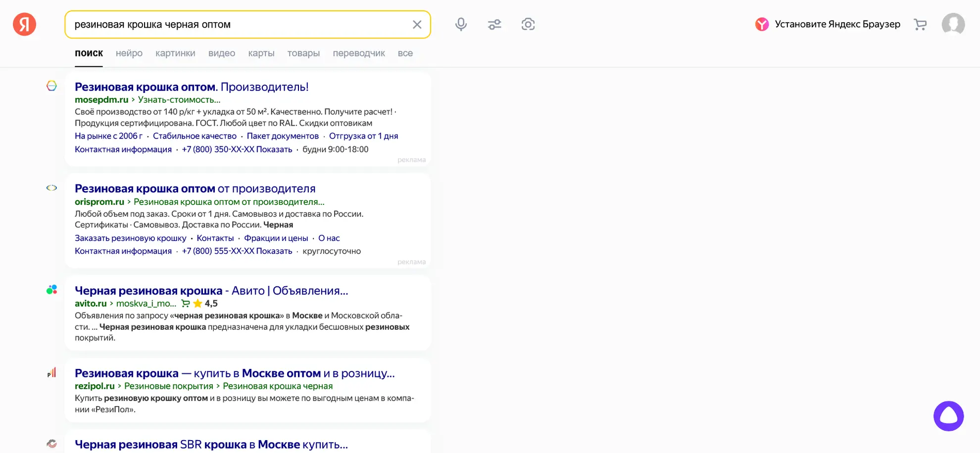Launch Alice assistant purple button
The image size is (980, 453).
tap(948, 416)
